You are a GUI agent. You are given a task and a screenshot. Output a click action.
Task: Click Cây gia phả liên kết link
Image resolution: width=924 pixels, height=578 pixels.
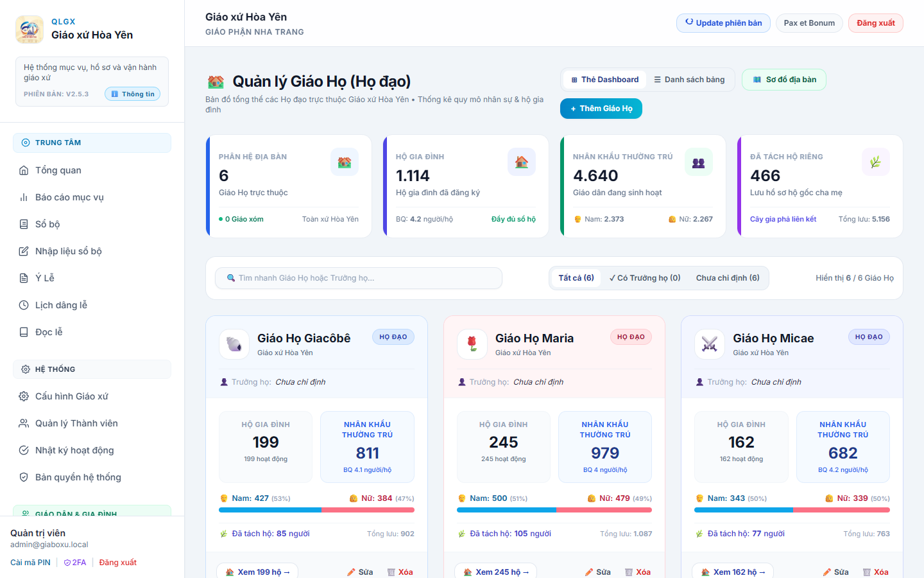click(783, 219)
